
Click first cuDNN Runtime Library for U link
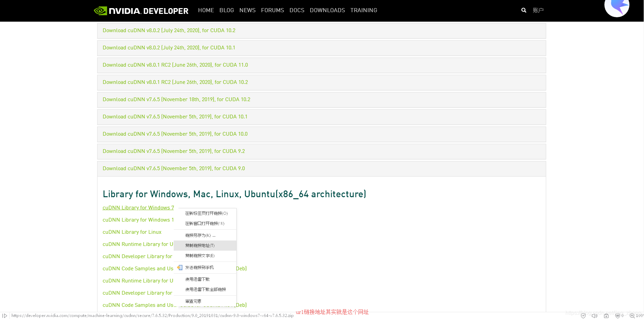(138, 244)
